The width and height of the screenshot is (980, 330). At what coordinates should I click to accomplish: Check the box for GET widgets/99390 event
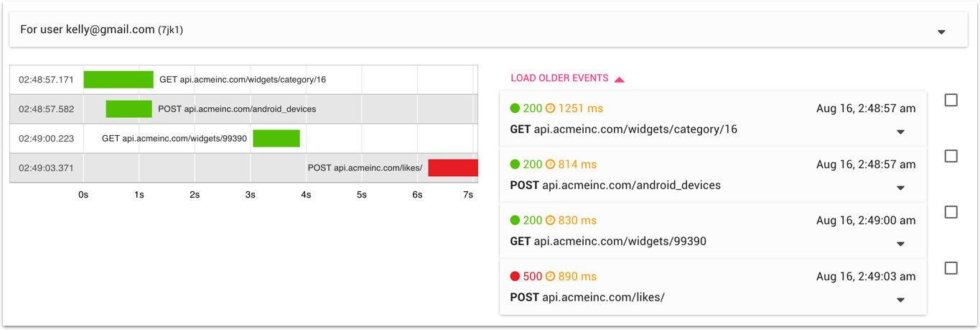pos(951,212)
